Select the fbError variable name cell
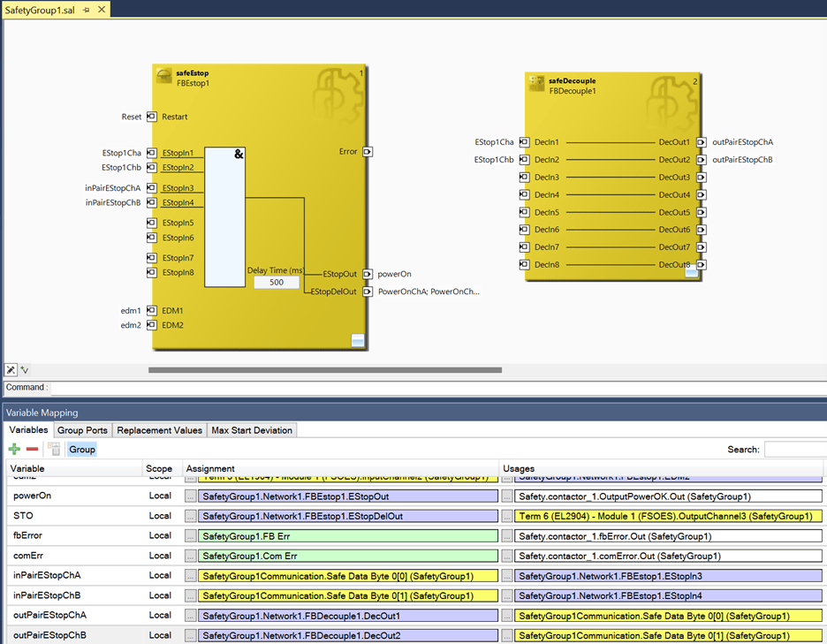 75,535
